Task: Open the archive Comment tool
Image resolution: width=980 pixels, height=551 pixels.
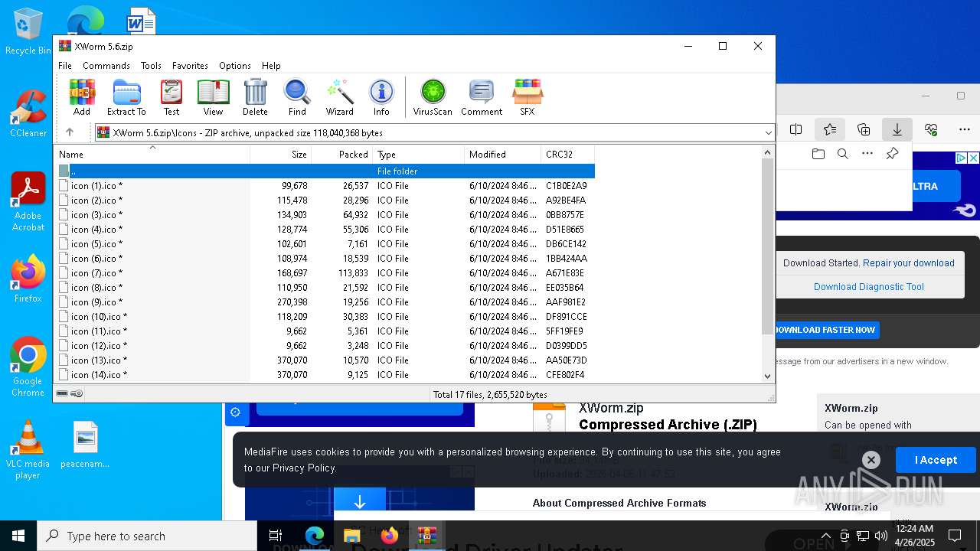Action: pyautogui.click(x=482, y=97)
